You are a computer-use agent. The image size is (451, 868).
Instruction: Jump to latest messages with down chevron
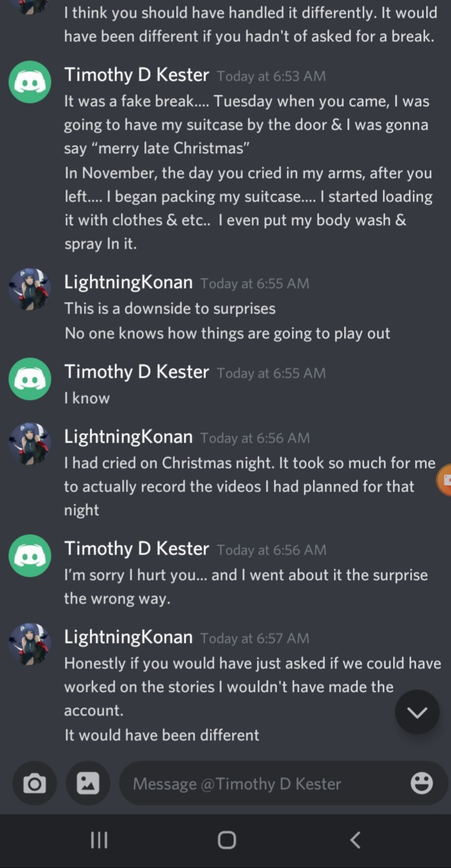417,712
